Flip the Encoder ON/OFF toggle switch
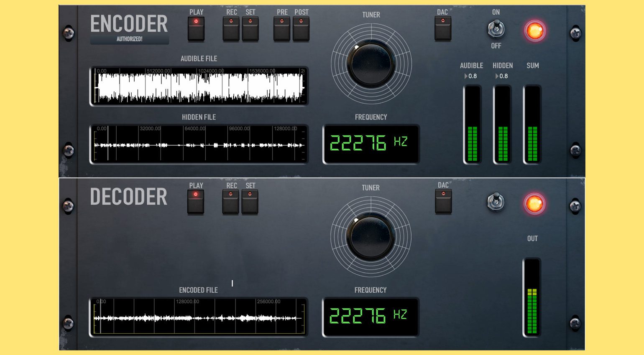This screenshot has width=644, height=355. (x=496, y=29)
